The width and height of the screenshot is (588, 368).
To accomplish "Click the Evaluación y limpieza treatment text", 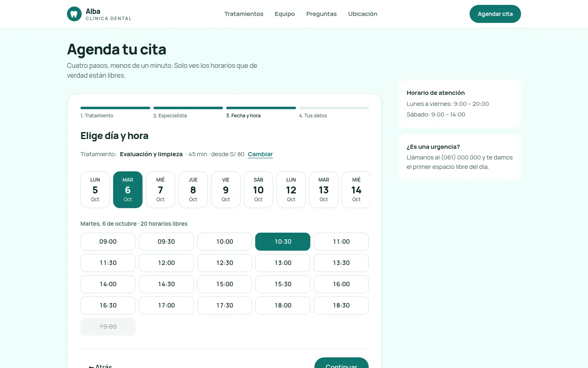I will [151, 154].
